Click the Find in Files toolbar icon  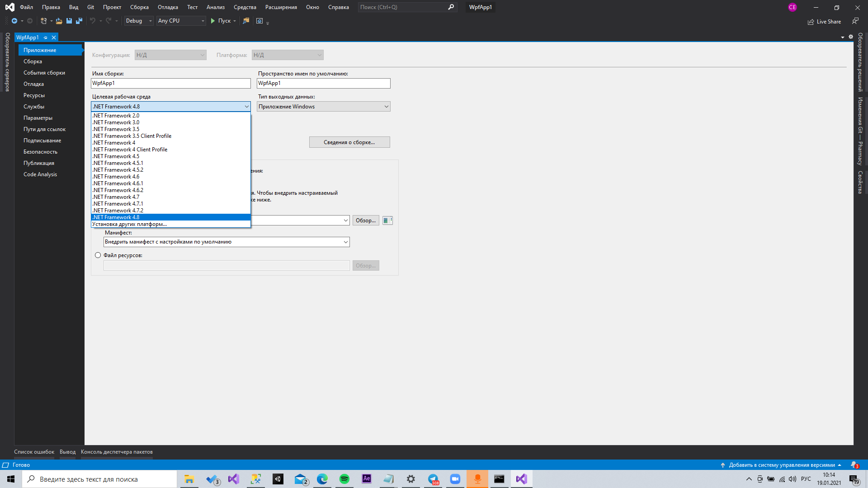246,21
